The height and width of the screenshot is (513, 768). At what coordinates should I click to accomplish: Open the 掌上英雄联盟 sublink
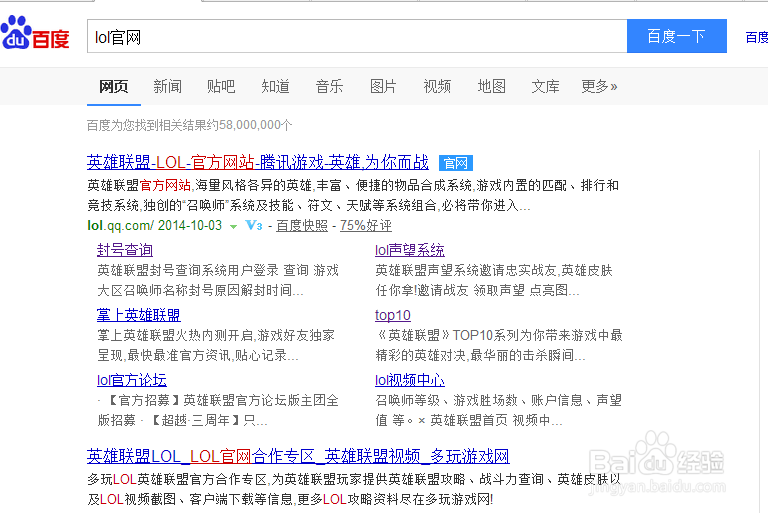(139, 315)
